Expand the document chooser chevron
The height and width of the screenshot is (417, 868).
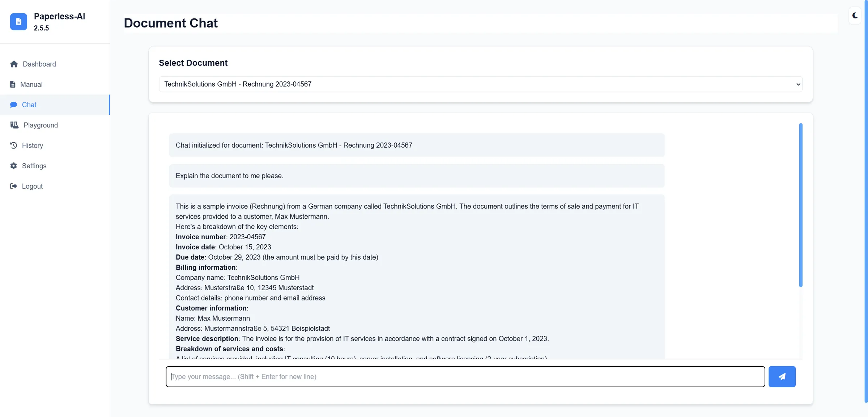point(798,84)
